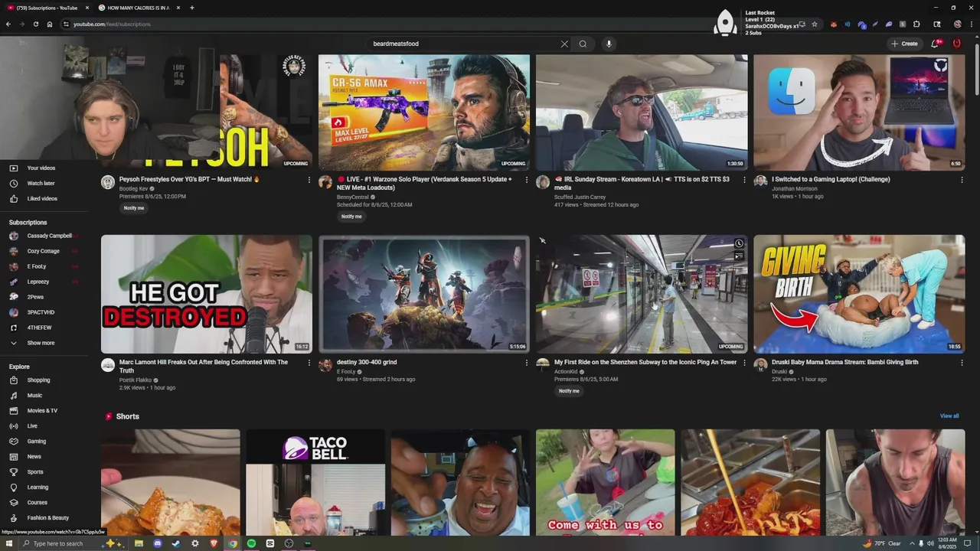This screenshot has width=980, height=551.
Task: Toggle Notify me for Warzone Solo Player stream
Action: click(351, 217)
